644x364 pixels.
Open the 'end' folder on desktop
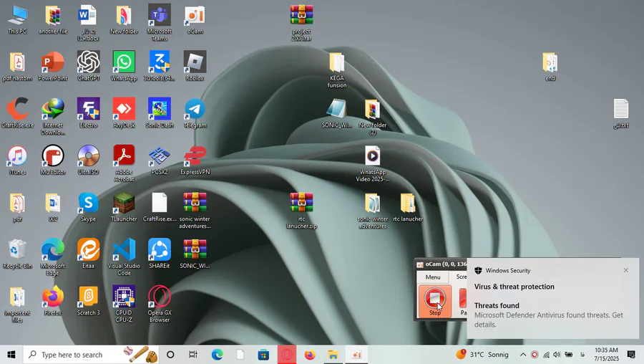[550, 66]
